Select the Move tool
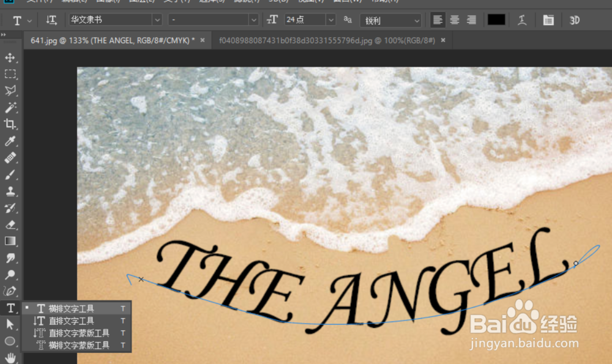The height and width of the screenshot is (364, 612). click(x=10, y=58)
